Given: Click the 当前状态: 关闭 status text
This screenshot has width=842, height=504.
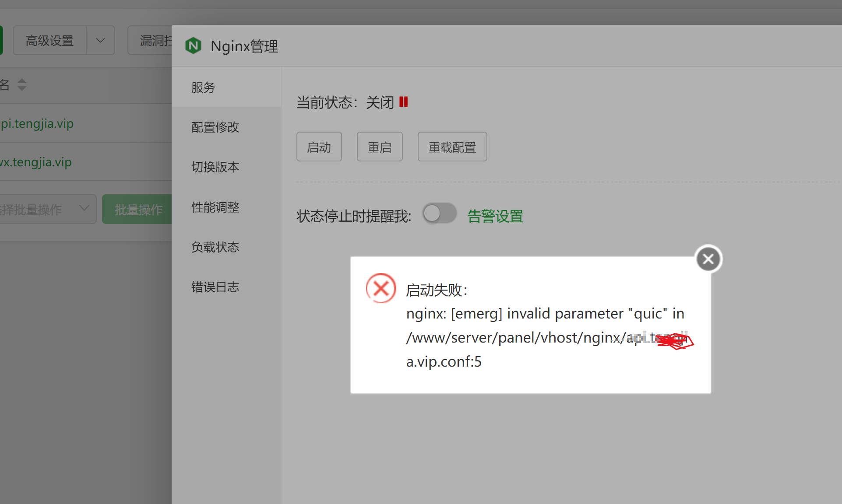Looking at the screenshot, I should click(x=345, y=102).
